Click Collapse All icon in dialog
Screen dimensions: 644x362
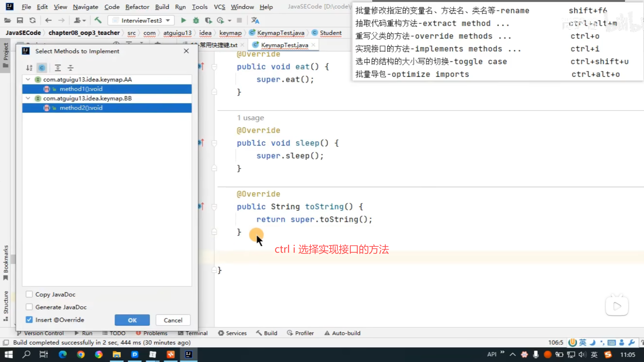[x=70, y=68]
